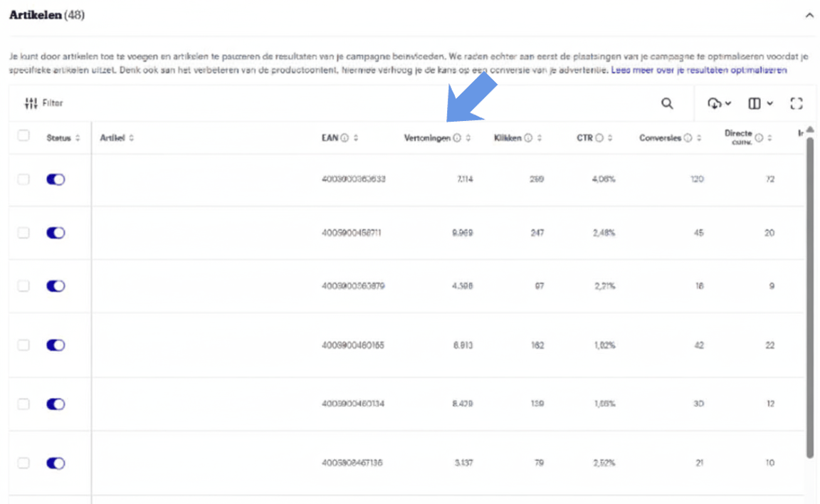820x504 pixels.
Task: Click Vertoningen value 9.969
Action: (x=462, y=233)
